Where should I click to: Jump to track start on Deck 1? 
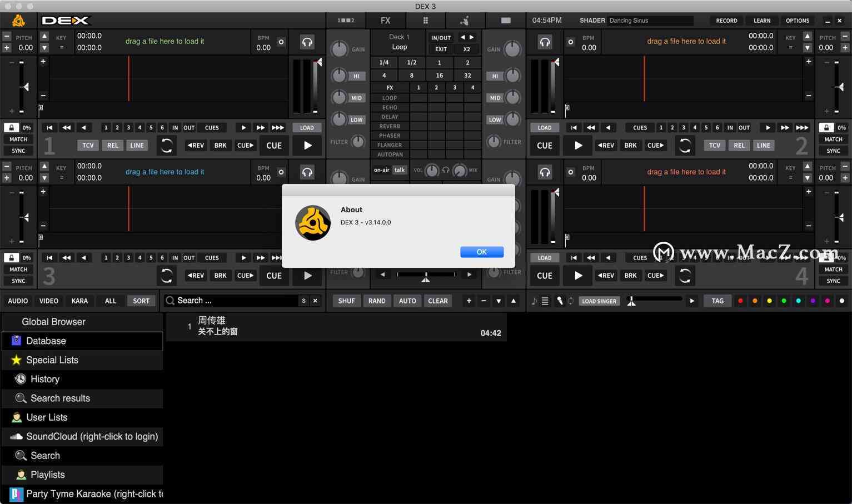pos(49,128)
